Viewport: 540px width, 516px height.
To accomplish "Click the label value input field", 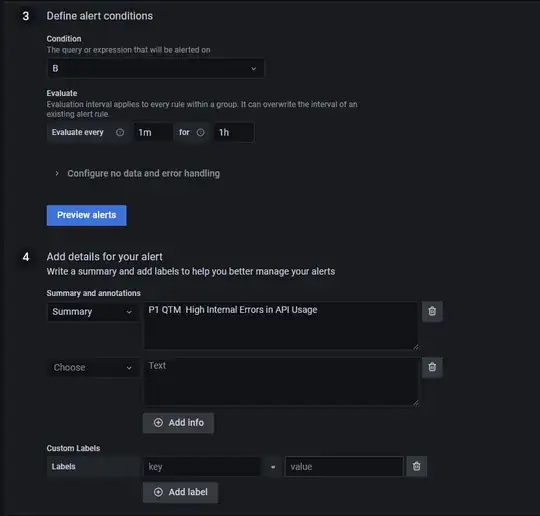I will pos(344,467).
